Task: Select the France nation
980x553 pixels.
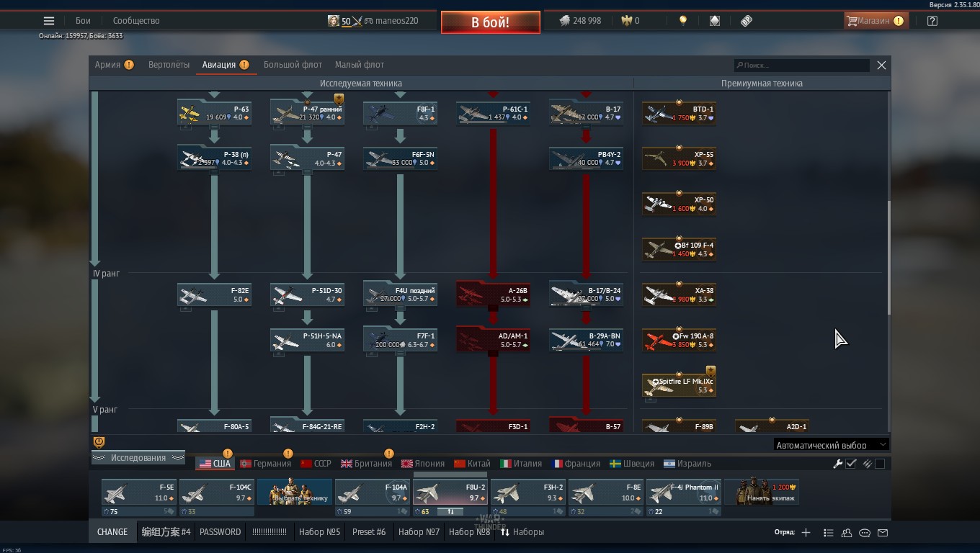Action: [575, 464]
